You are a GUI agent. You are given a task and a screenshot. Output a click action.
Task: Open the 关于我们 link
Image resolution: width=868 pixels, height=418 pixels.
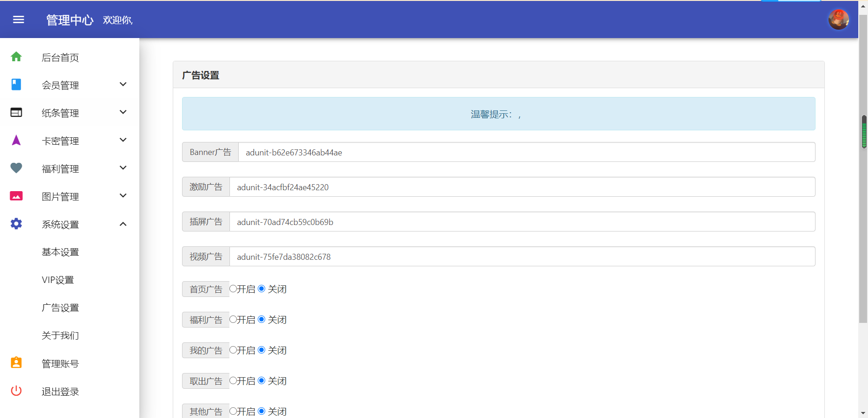(x=60, y=335)
